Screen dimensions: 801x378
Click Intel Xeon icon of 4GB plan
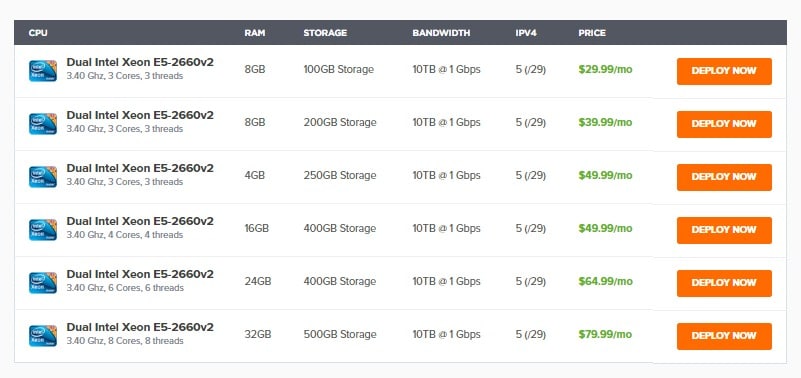coord(43,177)
